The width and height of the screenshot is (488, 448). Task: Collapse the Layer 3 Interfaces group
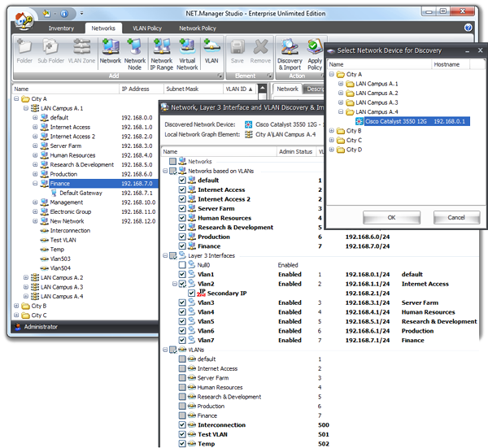click(165, 255)
